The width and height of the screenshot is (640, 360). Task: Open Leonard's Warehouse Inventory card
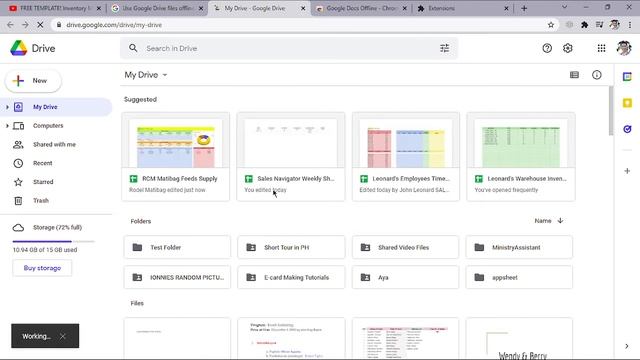point(521,157)
